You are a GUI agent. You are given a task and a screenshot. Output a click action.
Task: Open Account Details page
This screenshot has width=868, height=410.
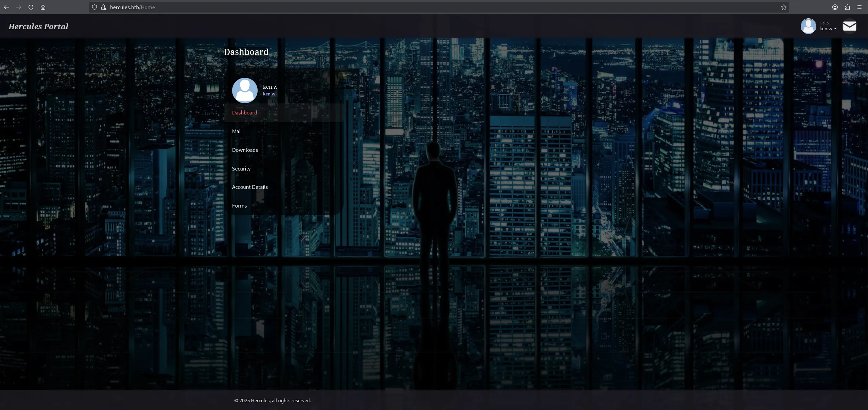(250, 187)
